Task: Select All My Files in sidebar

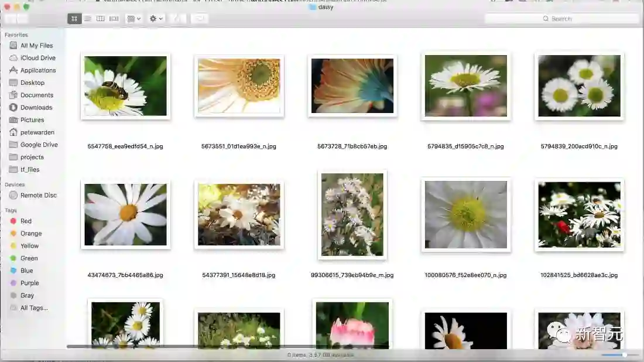Action: pos(36,46)
